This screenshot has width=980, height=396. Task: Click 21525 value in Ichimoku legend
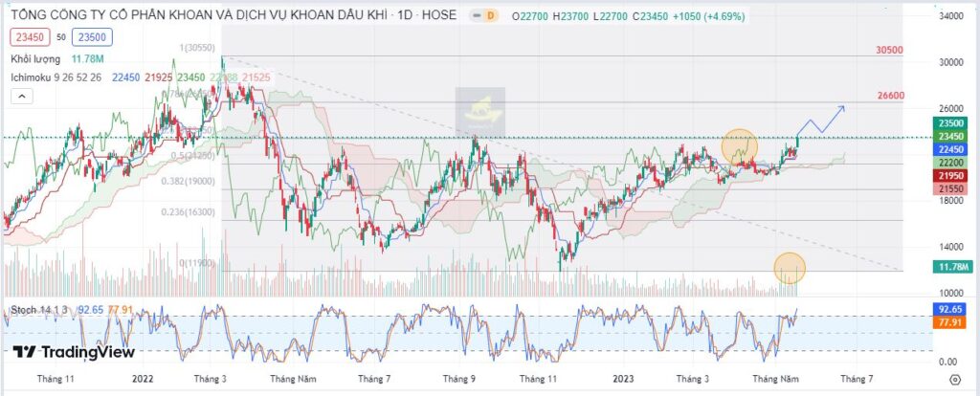tap(256, 77)
